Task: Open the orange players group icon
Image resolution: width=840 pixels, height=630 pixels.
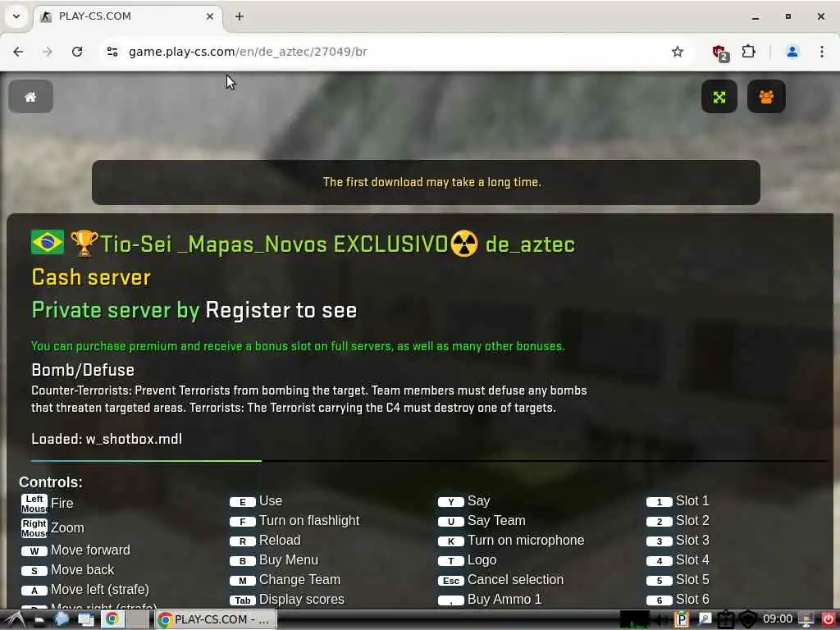Action: 766,97
